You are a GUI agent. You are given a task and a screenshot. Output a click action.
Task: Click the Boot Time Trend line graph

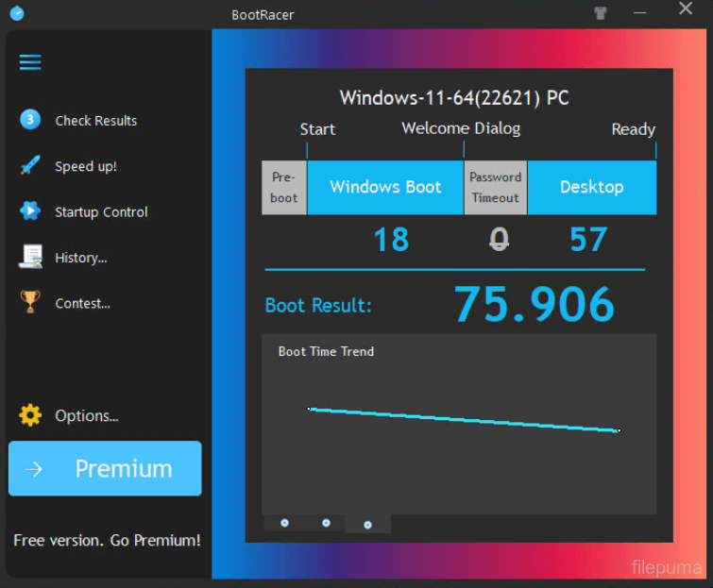click(x=463, y=420)
